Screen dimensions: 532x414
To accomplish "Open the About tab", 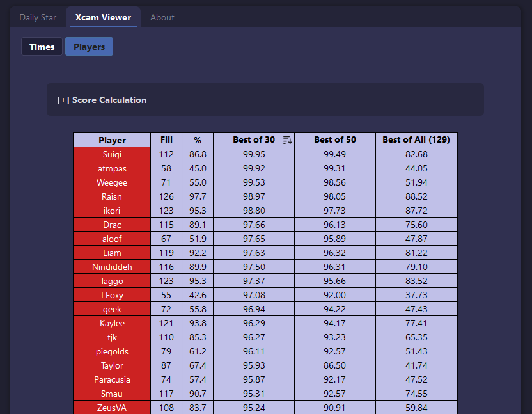I will pos(162,17).
